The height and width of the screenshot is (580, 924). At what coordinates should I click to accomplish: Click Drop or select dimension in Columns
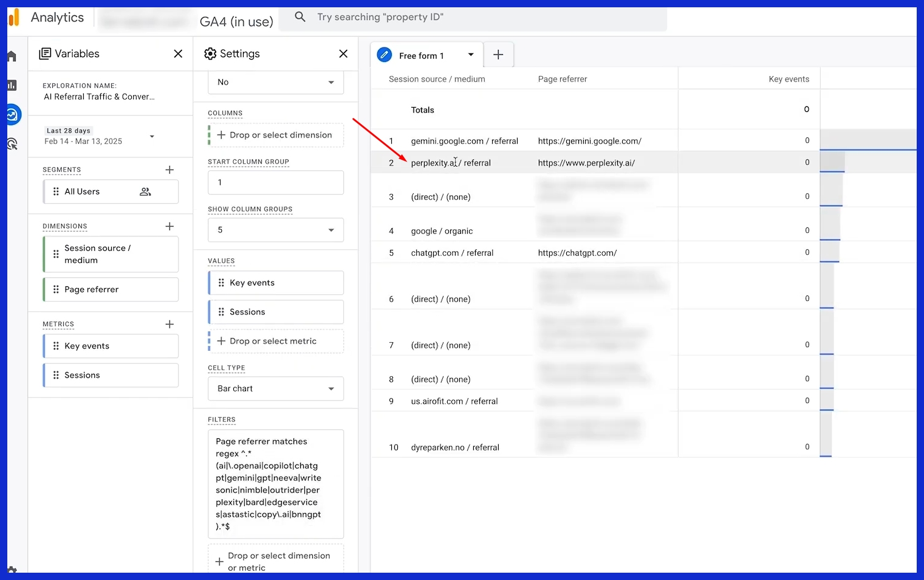tap(276, 135)
